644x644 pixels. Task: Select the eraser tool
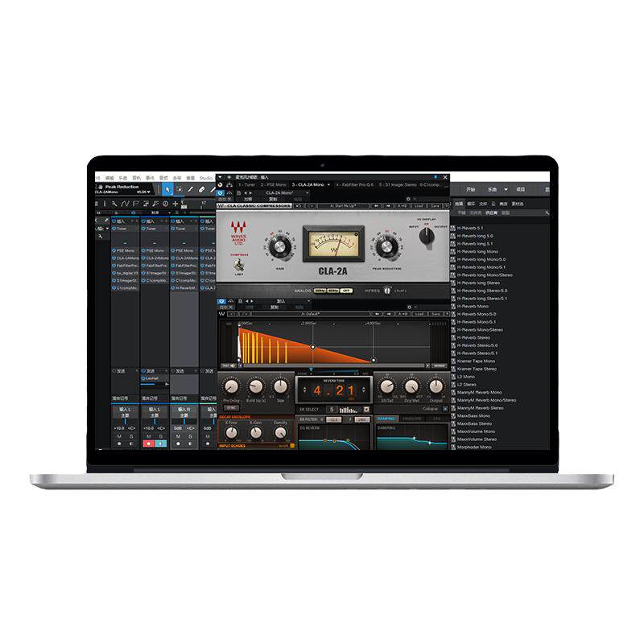tap(202, 189)
